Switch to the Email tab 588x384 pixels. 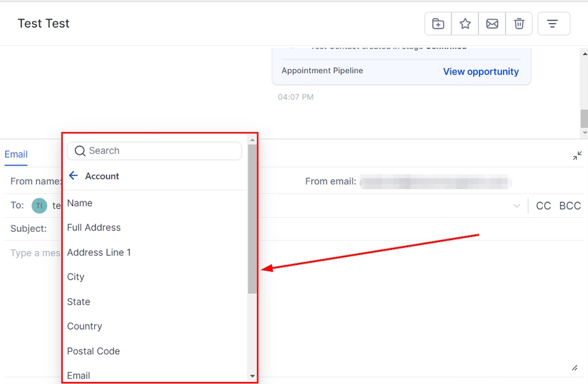16,154
